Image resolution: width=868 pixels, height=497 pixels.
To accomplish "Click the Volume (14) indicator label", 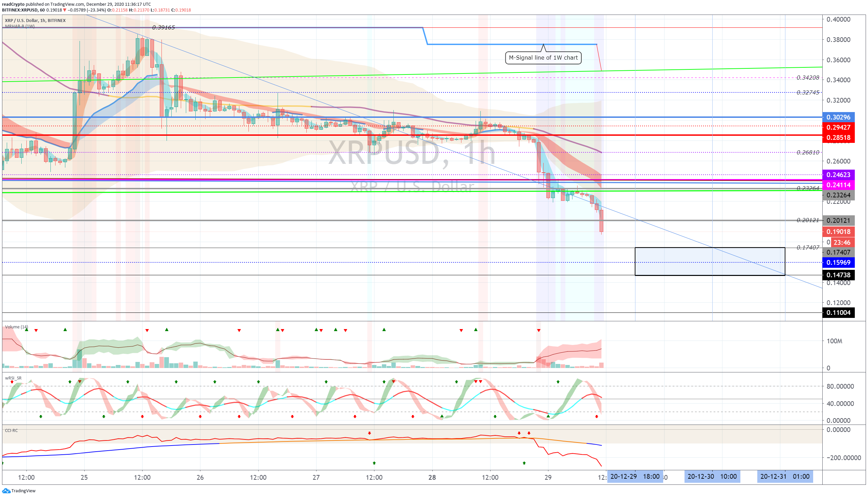I will click(x=16, y=327).
